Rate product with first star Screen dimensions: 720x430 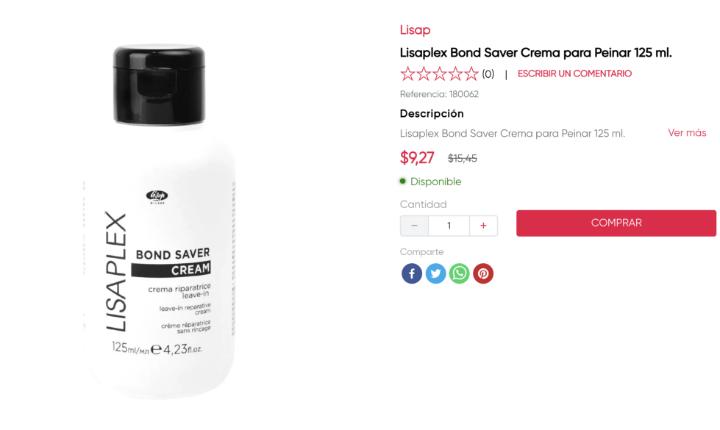tap(408, 74)
